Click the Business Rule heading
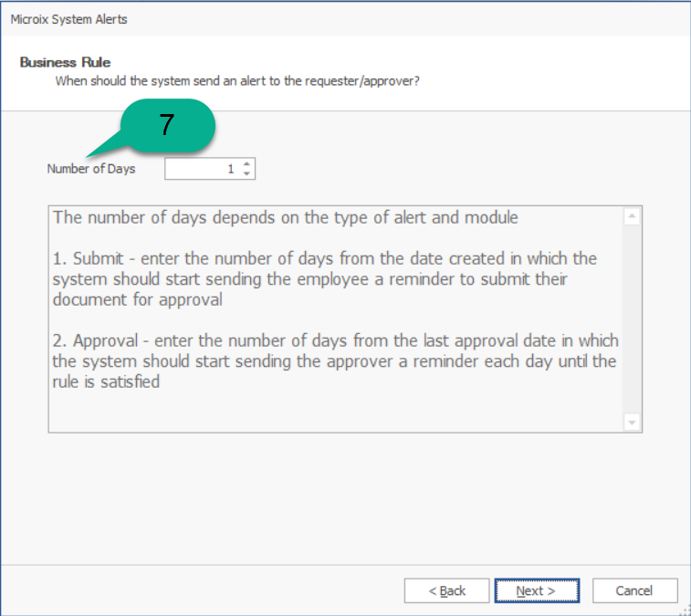691x616 pixels. coord(65,62)
